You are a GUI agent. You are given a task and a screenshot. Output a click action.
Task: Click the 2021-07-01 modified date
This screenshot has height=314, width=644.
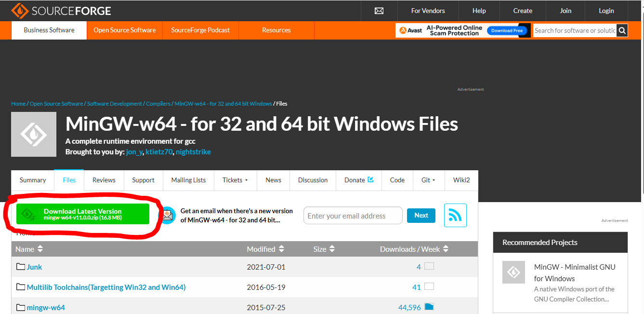[x=266, y=267]
